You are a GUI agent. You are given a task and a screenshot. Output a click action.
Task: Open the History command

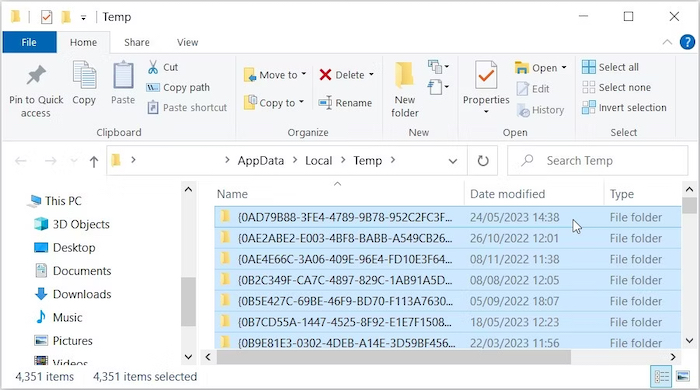541,110
